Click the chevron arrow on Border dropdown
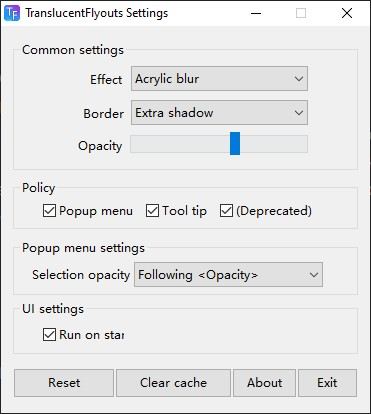This screenshot has width=371, height=414. 299,113
